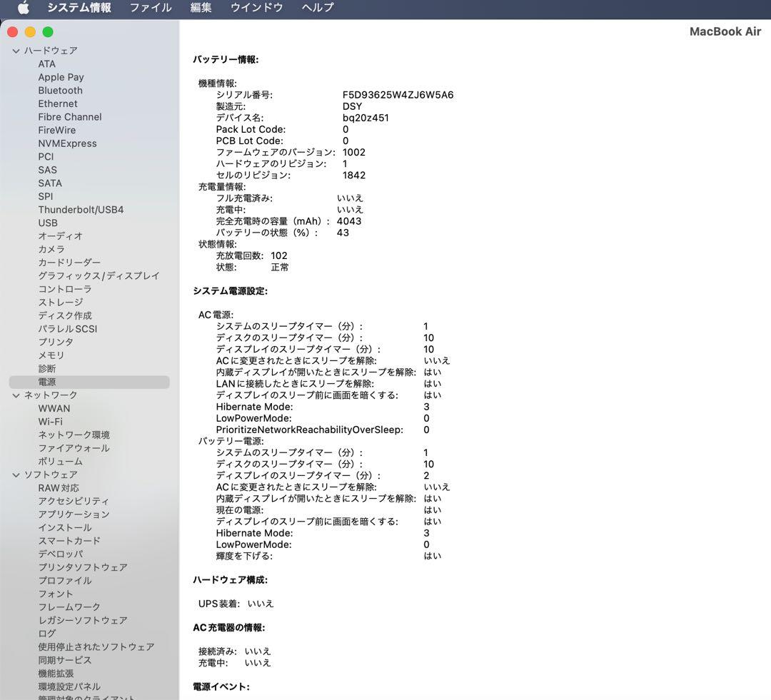The image size is (771, 700).
Task: Open the ファイアウォール report
Action: (74, 447)
